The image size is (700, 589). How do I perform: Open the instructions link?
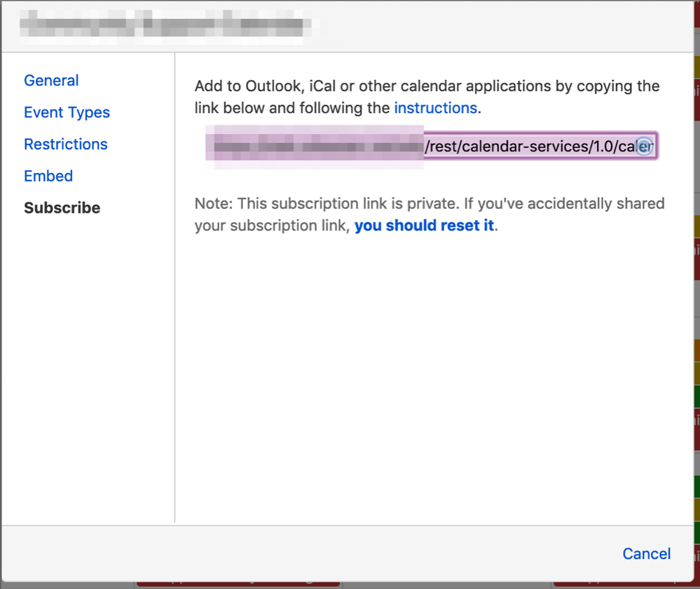435,108
